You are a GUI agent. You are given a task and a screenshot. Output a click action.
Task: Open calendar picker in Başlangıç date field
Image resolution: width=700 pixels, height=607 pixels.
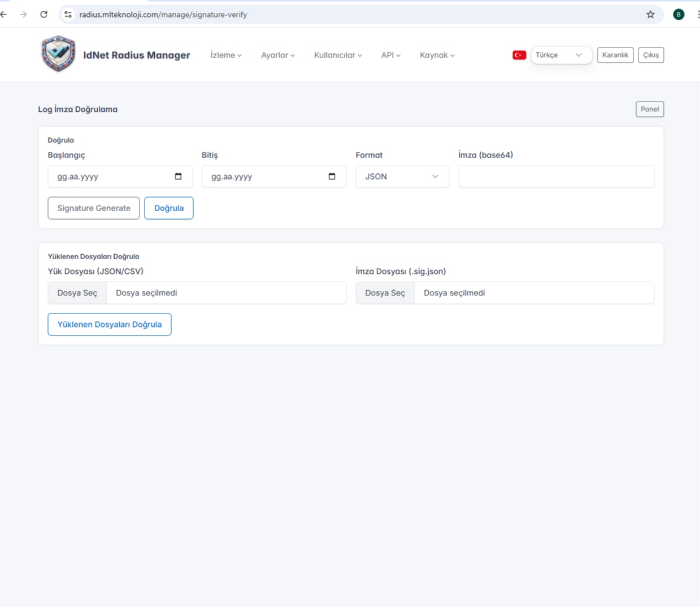pyautogui.click(x=178, y=177)
